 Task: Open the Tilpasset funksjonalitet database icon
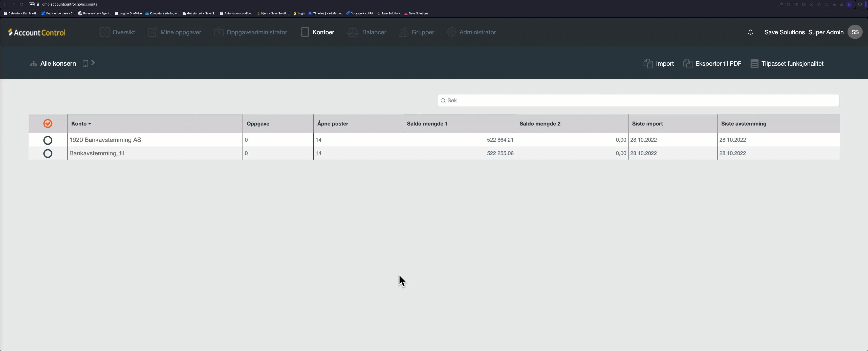click(754, 64)
